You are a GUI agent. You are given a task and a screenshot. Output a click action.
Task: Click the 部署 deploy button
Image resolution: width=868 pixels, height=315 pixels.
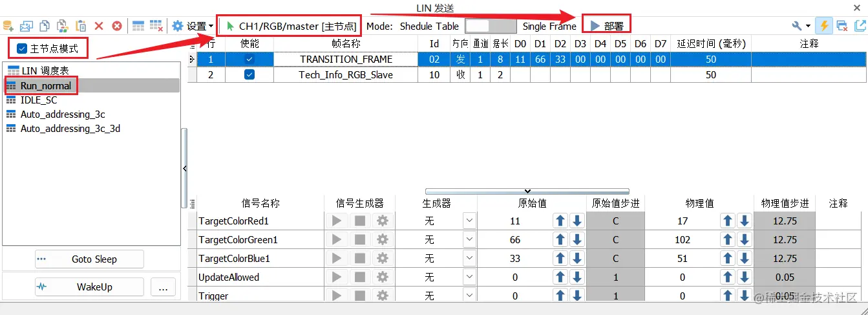(606, 26)
